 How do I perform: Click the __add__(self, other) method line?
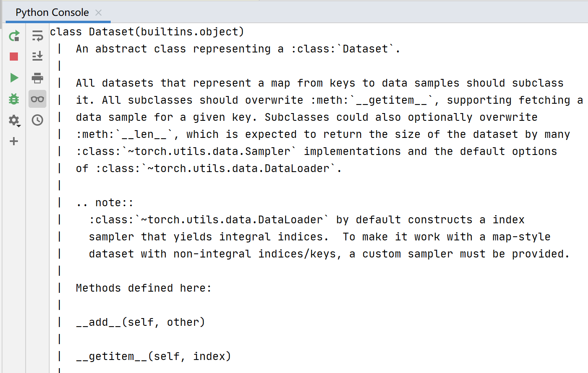point(140,322)
